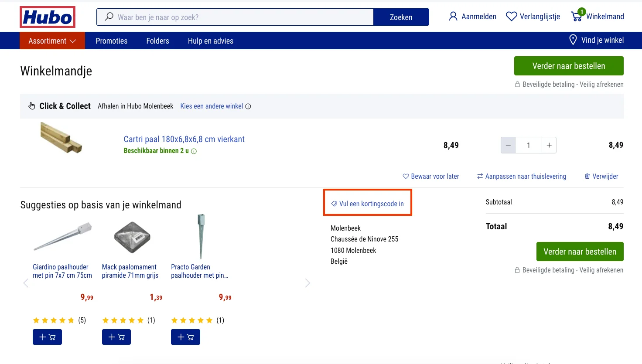Open Mack paalornament piramide product link
This screenshot has height=364, width=642.
(130, 271)
